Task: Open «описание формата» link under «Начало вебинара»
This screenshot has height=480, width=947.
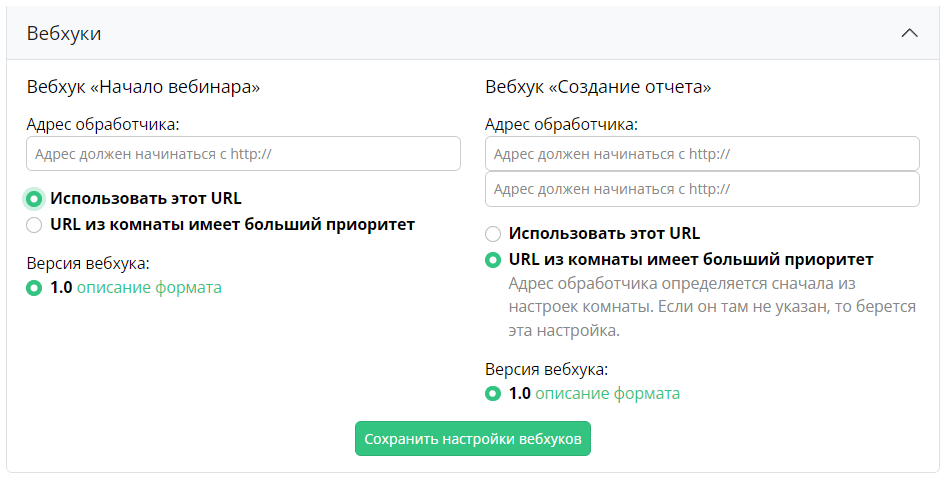Action: [x=148, y=288]
